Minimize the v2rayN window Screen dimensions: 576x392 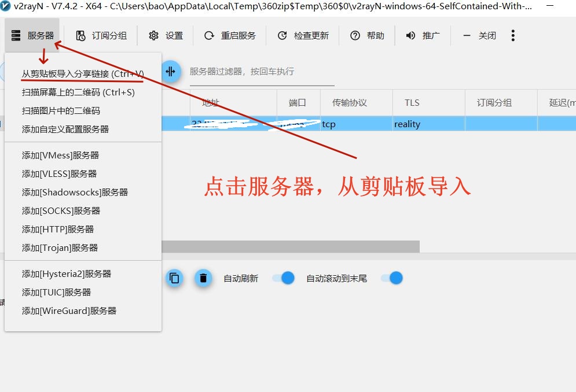point(550,6)
